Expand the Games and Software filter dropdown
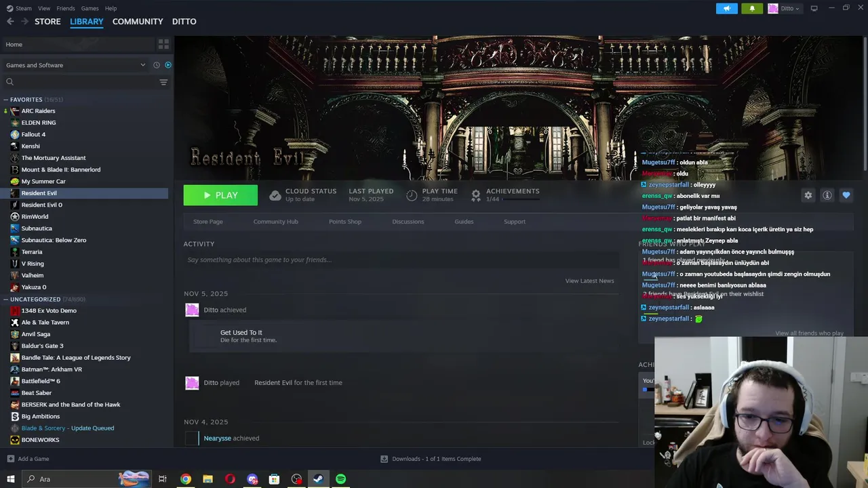 tap(75, 65)
